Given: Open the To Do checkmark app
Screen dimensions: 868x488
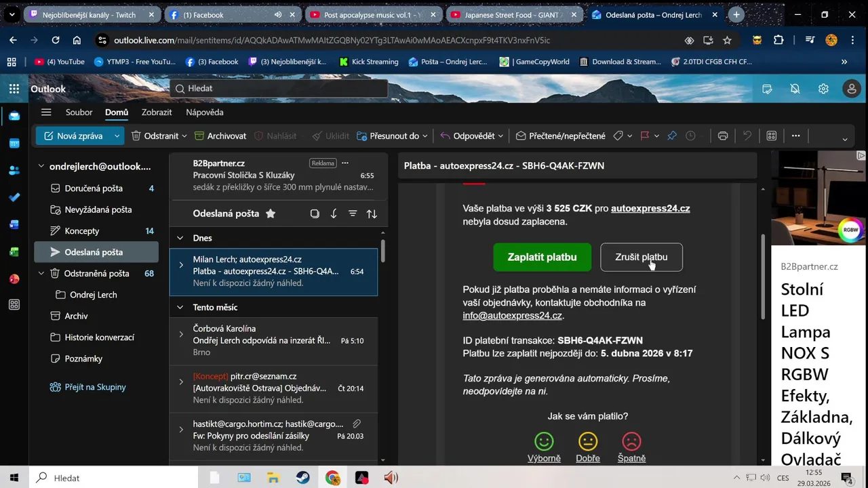Looking at the screenshot, I should 14,197.
